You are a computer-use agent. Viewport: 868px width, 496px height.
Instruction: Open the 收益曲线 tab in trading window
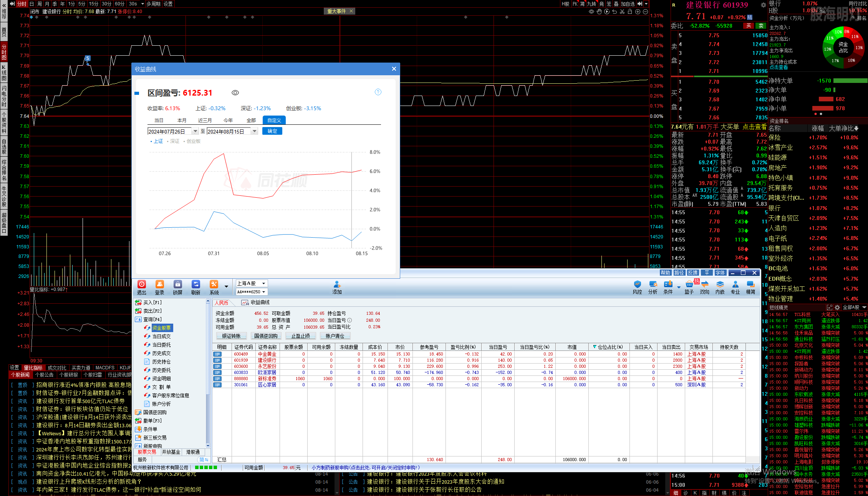(256, 303)
